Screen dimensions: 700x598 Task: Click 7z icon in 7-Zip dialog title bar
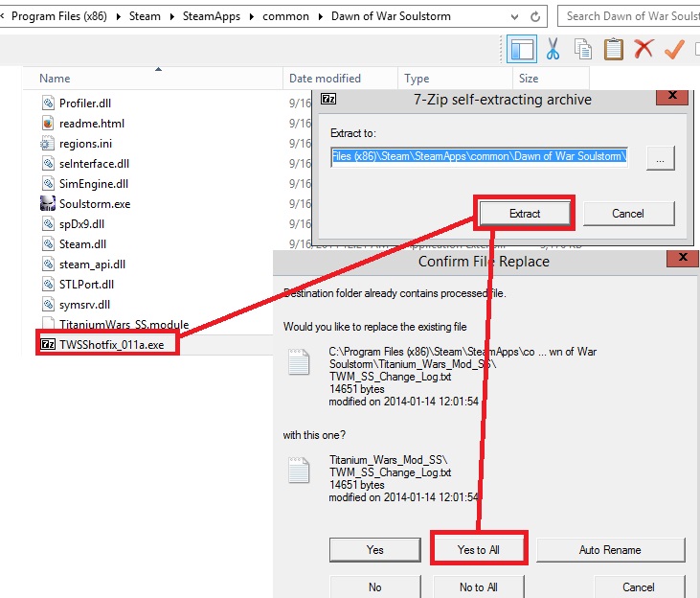[x=328, y=99]
